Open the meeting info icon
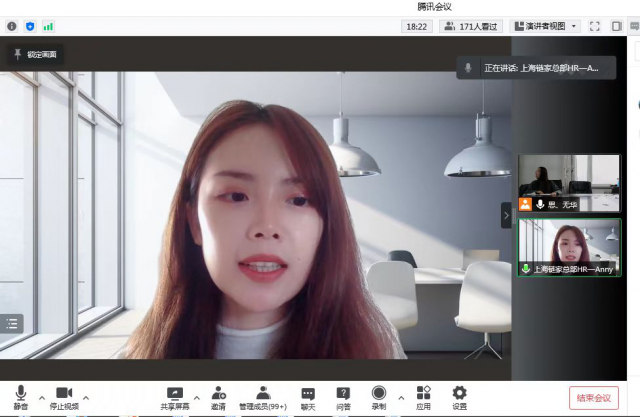This screenshot has width=640, height=417. (12, 26)
